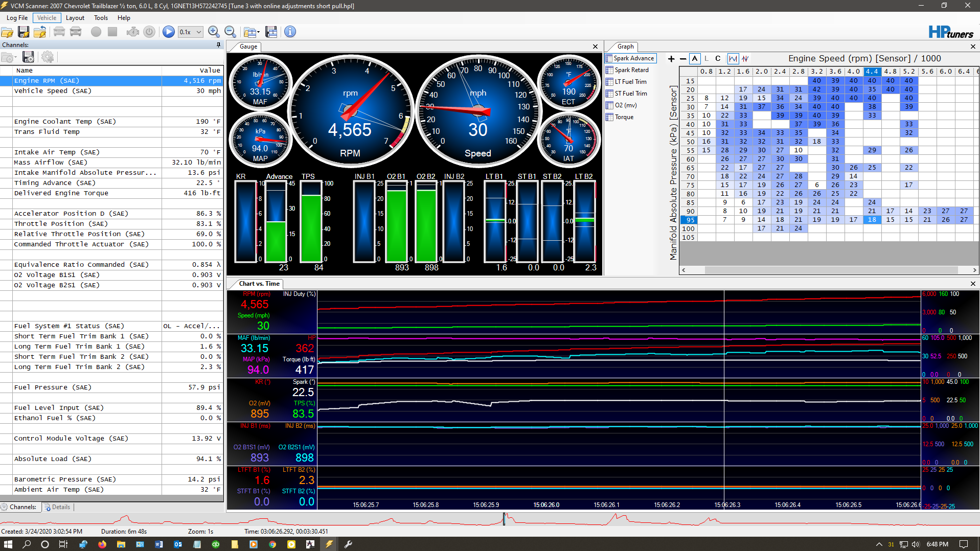Select the Fuel Pressure (SAE) channel row
The height and width of the screenshot is (551, 980).
pos(111,387)
